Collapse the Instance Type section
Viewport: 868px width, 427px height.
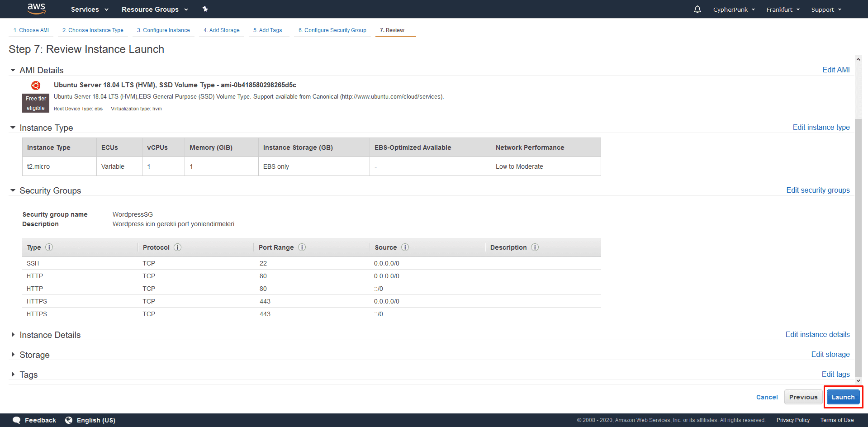pos(13,128)
